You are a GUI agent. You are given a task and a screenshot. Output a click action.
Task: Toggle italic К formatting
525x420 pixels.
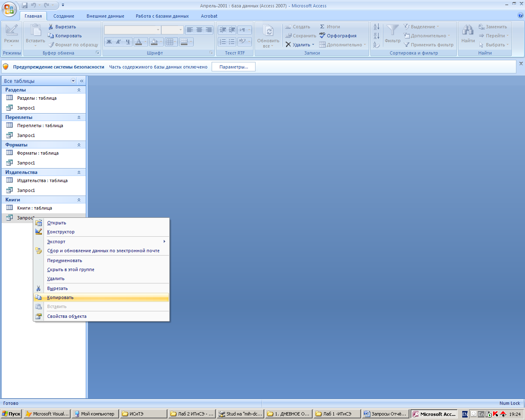click(x=119, y=41)
